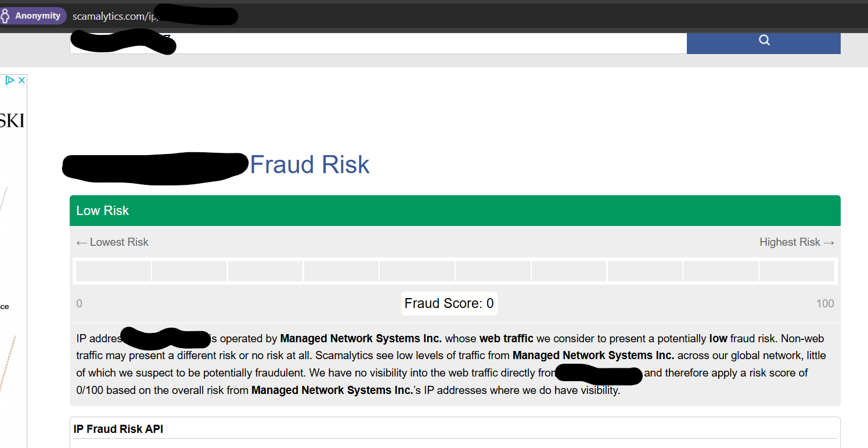Select the rightmost fraud score bar segment
Image resolution: width=868 pixels, height=448 pixels.
click(797, 271)
